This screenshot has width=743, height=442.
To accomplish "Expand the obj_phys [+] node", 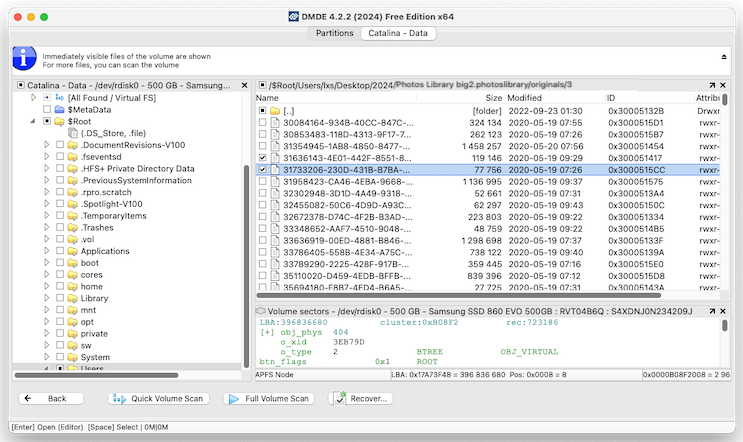I will [264, 330].
